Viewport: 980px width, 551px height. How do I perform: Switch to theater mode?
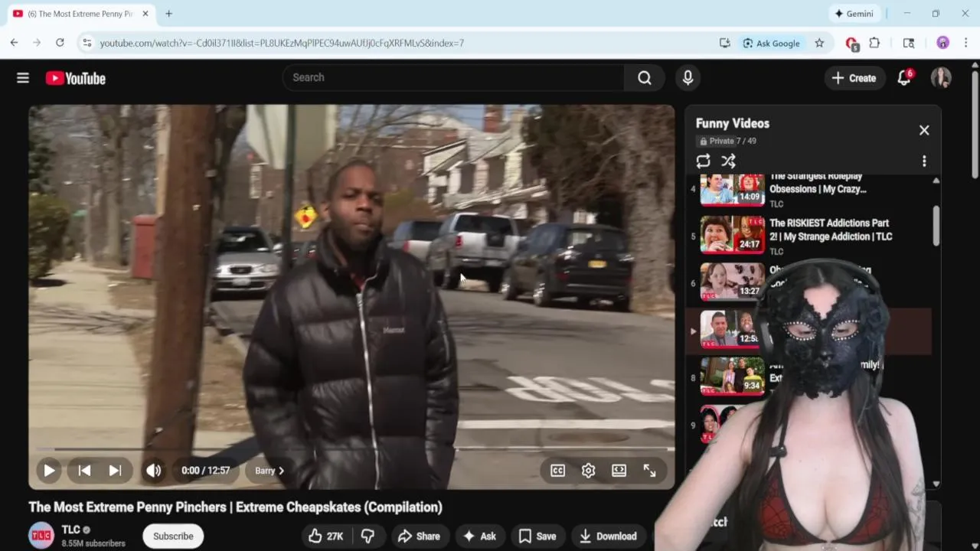tap(619, 471)
